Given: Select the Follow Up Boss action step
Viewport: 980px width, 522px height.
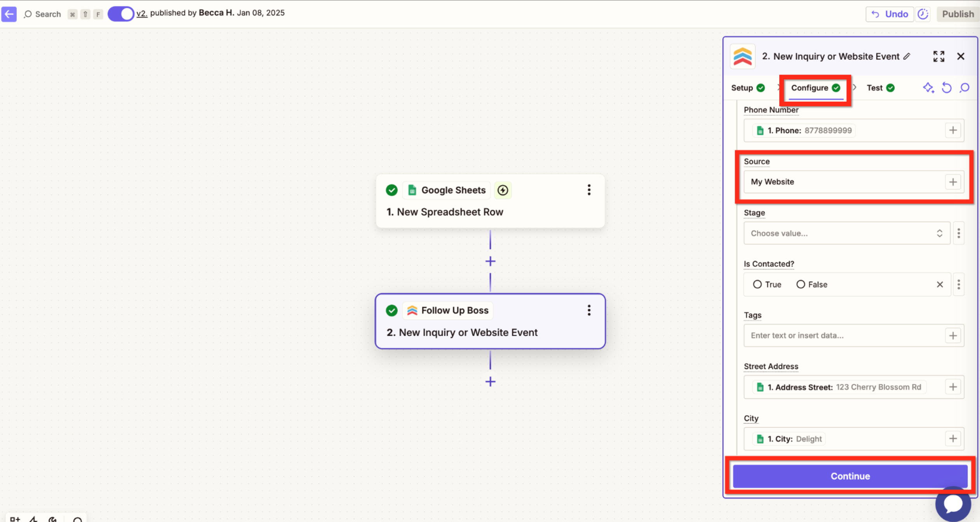Looking at the screenshot, I should pyautogui.click(x=490, y=321).
